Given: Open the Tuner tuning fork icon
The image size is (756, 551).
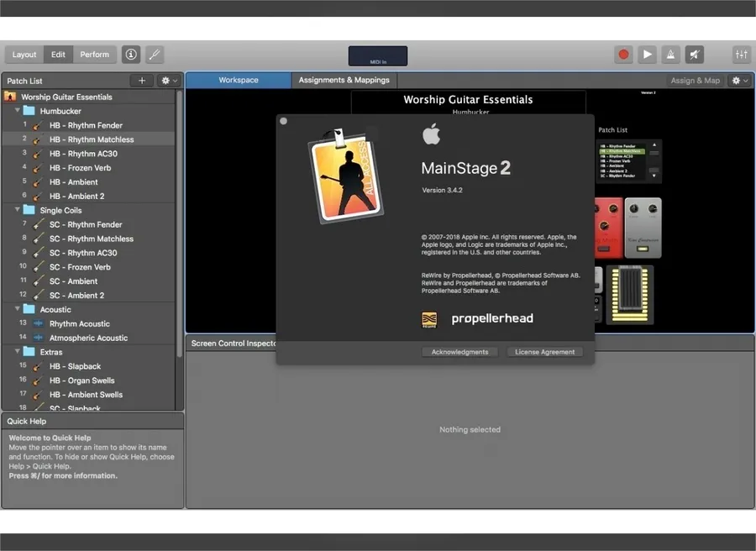Looking at the screenshot, I should 155,55.
